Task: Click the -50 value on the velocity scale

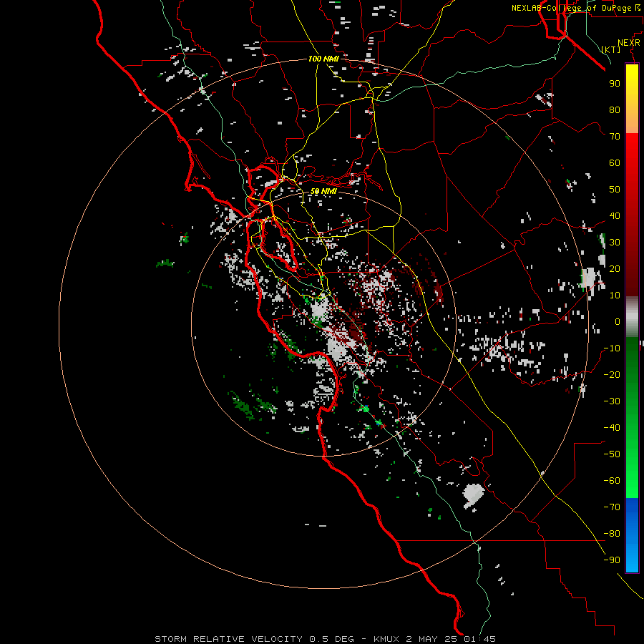Action: click(612, 454)
